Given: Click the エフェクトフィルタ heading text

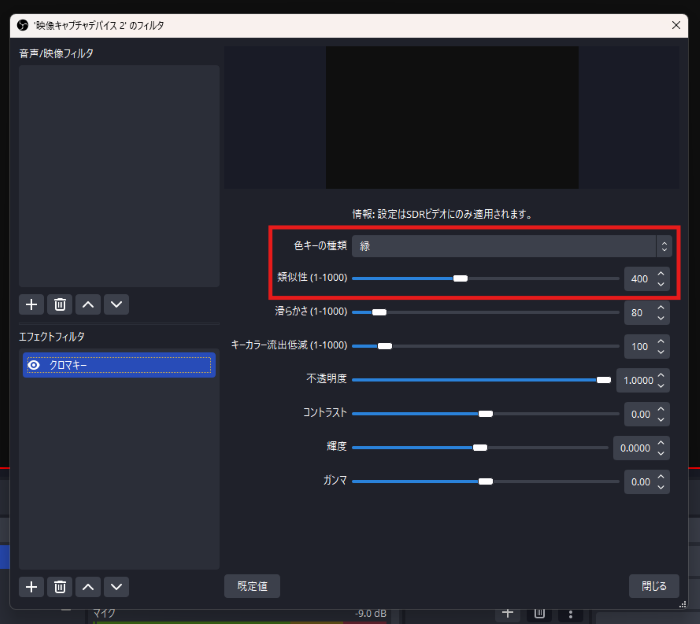Looking at the screenshot, I should (52, 337).
